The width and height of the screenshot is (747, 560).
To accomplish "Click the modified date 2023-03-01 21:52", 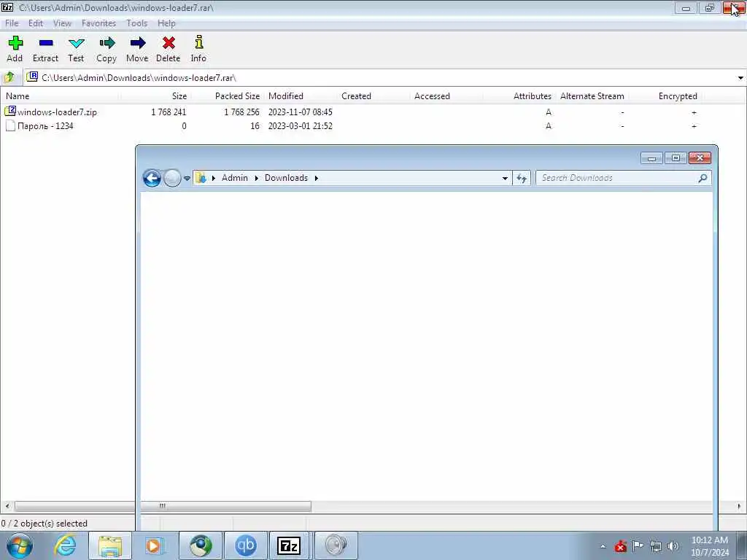I will pyautogui.click(x=300, y=126).
